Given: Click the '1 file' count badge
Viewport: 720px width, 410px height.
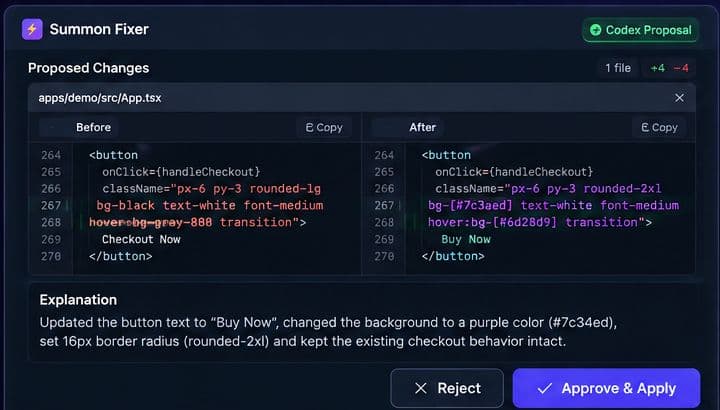Looking at the screenshot, I should pyautogui.click(x=618, y=68).
